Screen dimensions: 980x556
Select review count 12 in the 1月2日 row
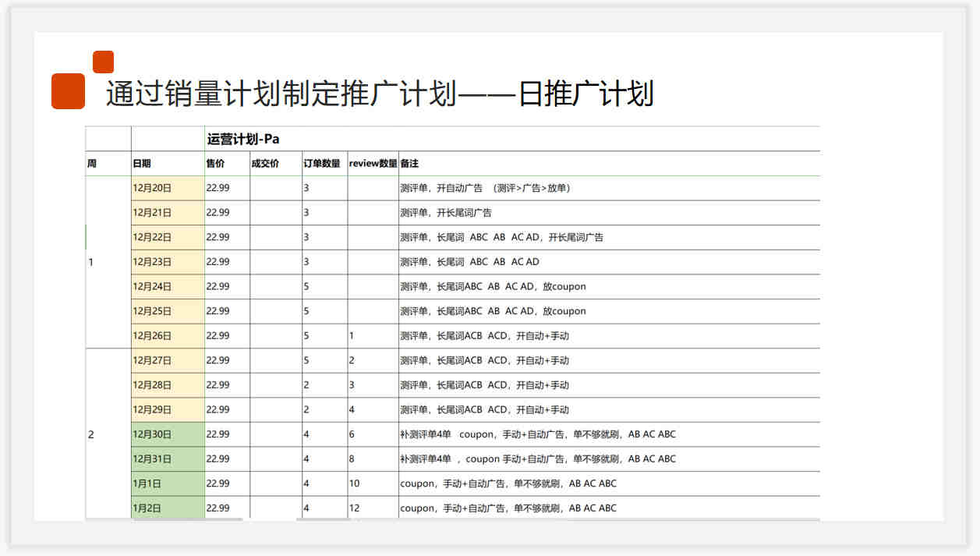[355, 508]
